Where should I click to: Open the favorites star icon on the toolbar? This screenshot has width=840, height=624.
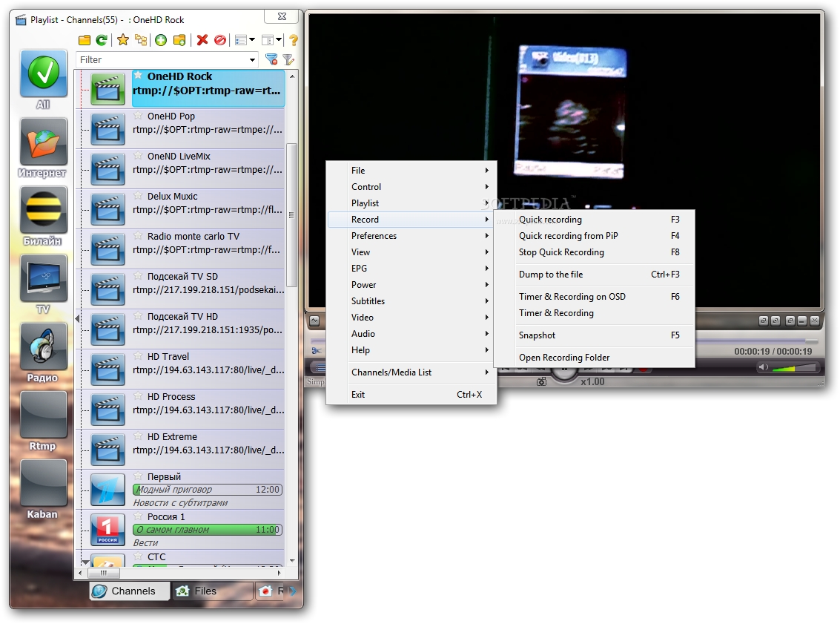coord(121,39)
